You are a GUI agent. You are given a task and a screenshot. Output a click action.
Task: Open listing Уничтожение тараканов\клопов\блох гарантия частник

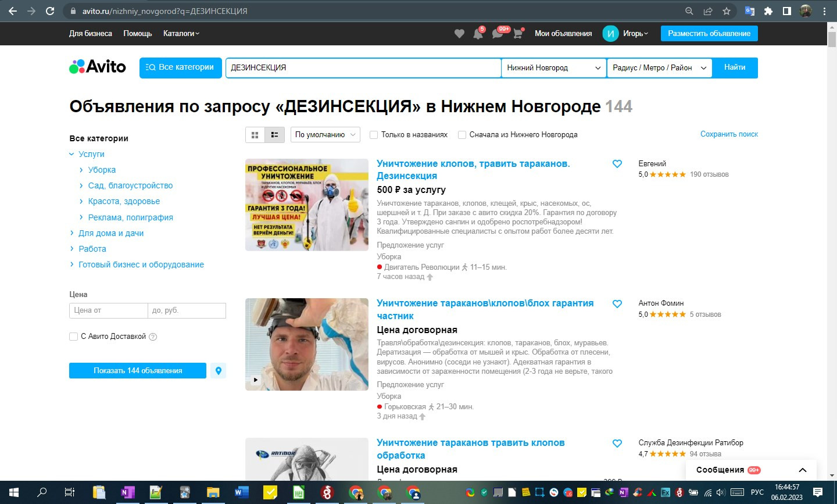(485, 309)
